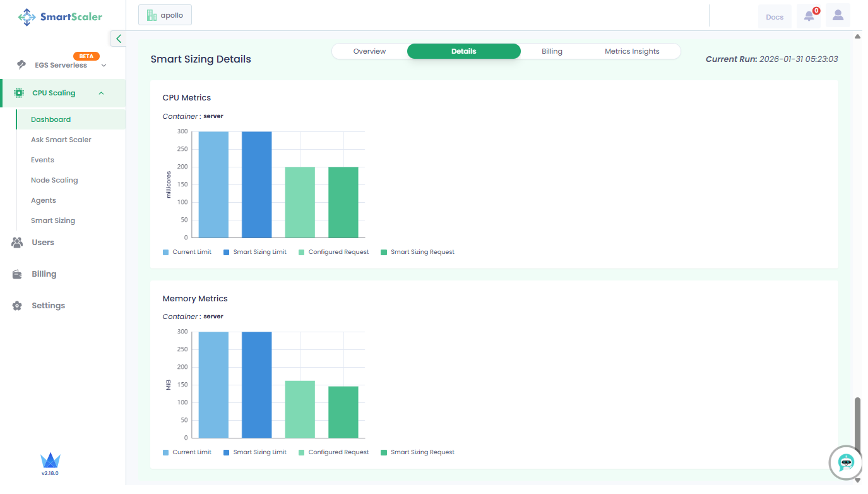868x494 pixels.
Task: Collapse the sidebar with the arrow button
Action: coord(118,39)
